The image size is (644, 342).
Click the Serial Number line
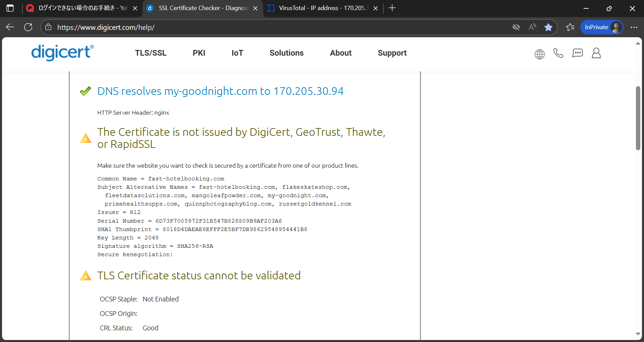pos(190,221)
